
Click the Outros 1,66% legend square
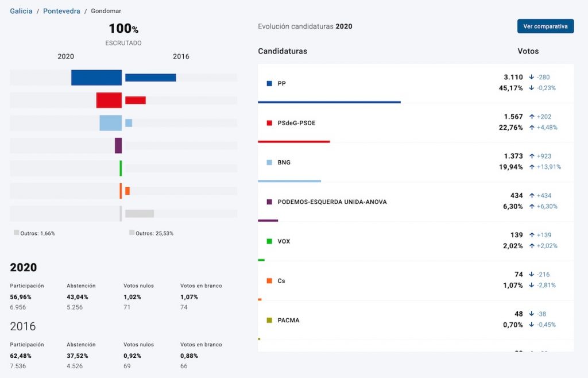(16, 233)
